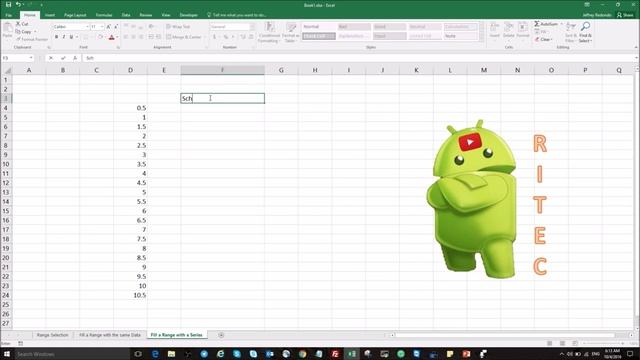The image size is (640, 360).
Task: Switch to the Developer tab
Action: click(189, 15)
